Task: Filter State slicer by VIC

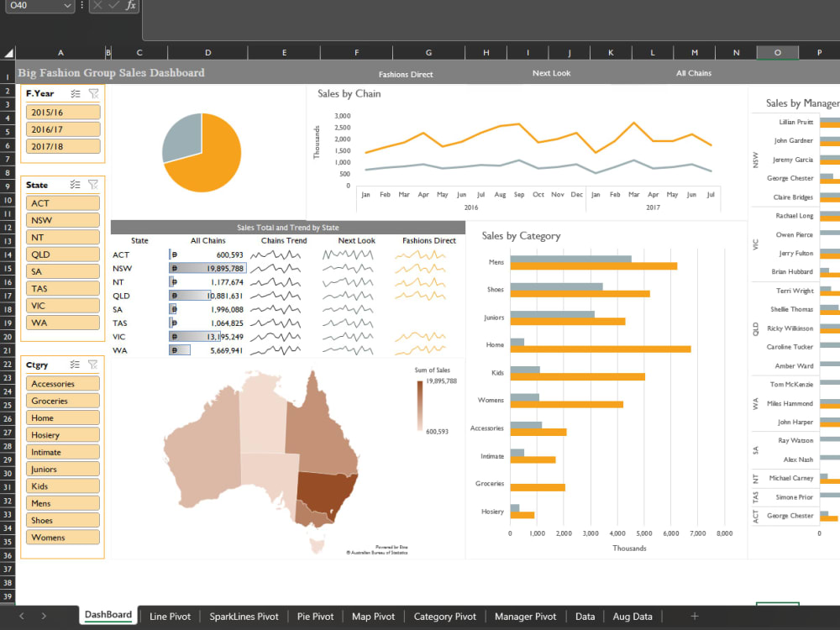Action: click(63, 306)
